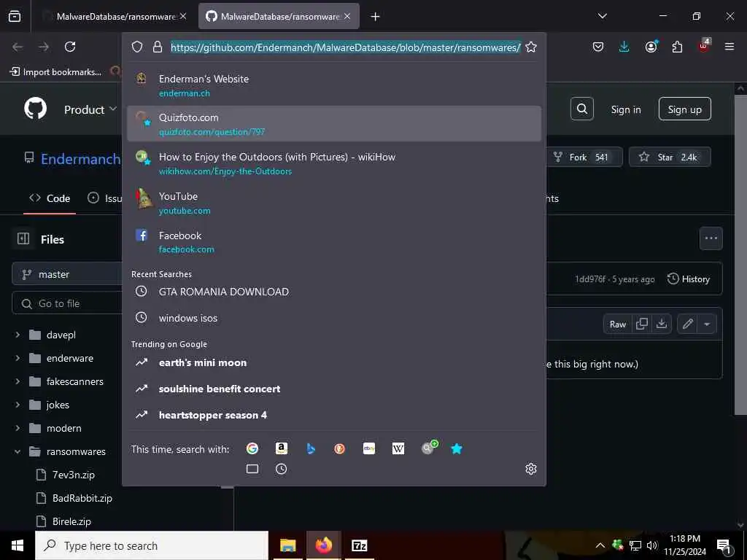Screen dimensions: 747x560
Task: Search this time with Wikipedia
Action: point(398,448)
